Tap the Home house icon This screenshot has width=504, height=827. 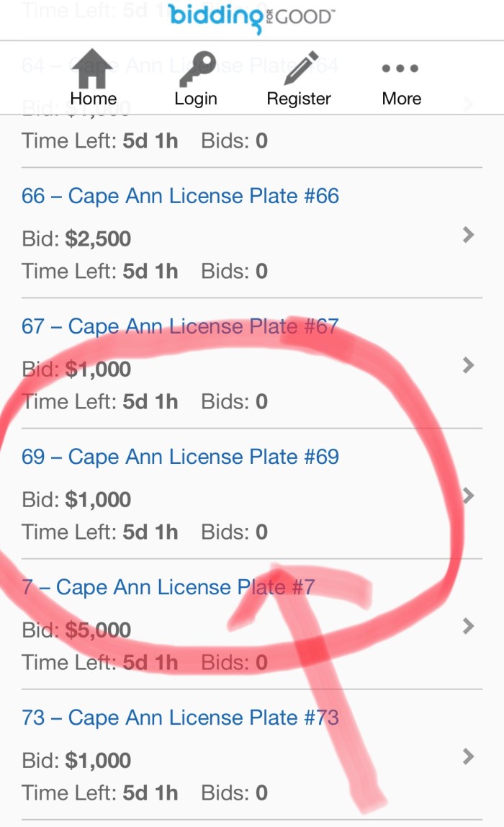(x=92, y=68)
